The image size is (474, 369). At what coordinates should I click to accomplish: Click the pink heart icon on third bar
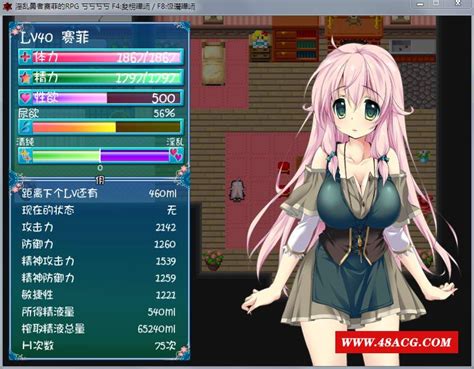click(x=25, y=98)
